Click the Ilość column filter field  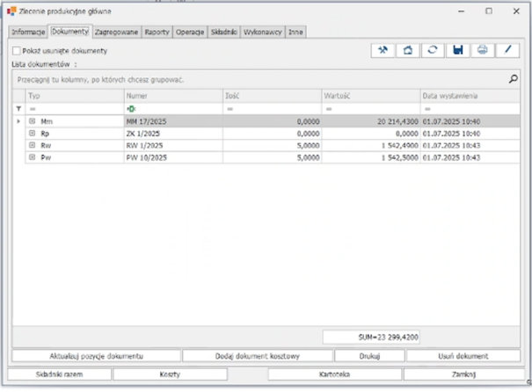pyautogui.click(x=272, y=109)
